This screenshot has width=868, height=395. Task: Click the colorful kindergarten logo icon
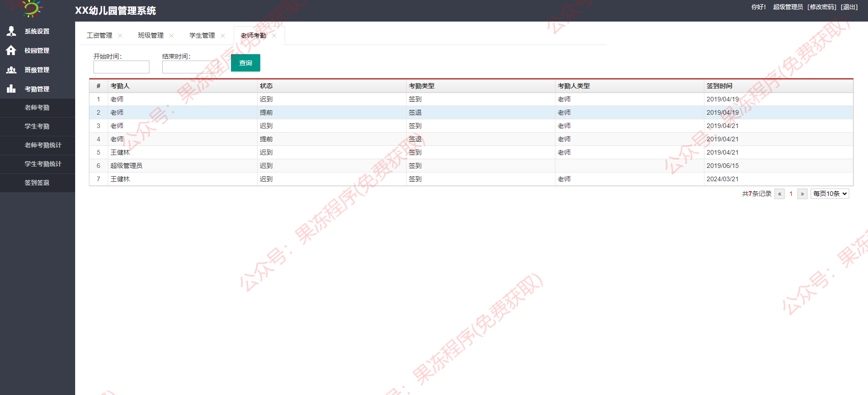point(32,8)
